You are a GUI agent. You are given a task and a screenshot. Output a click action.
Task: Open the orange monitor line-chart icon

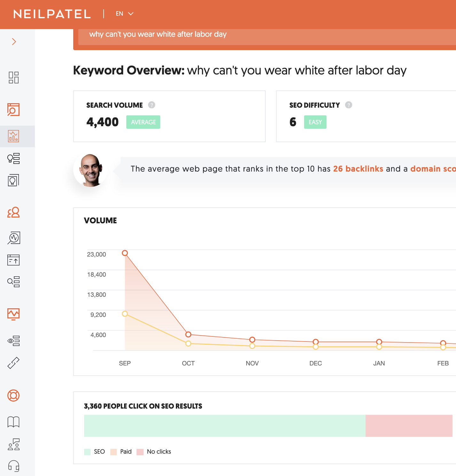pos(13,314)
